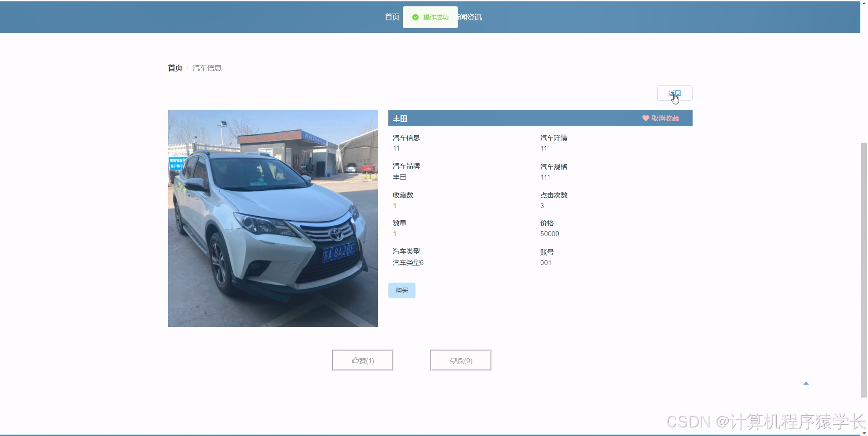Click the back-to-top arrow icon
Screen dimensions: 868x436
click(x=806, y=383)
